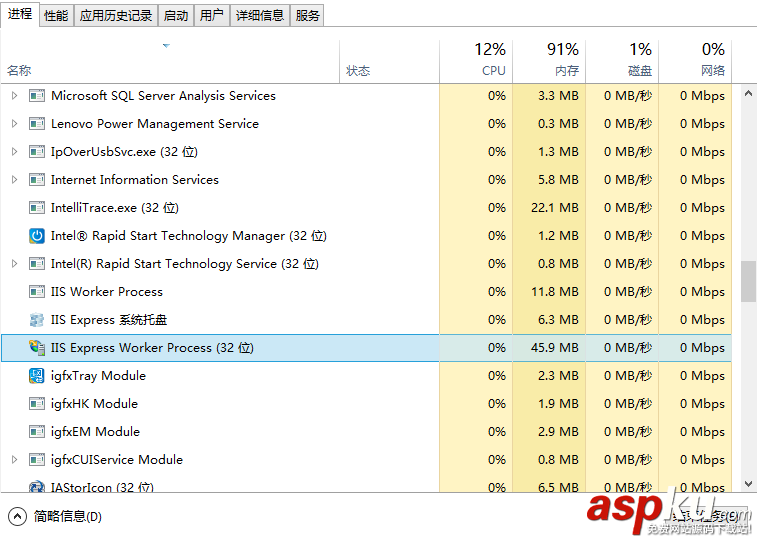Viewport: 757px width, 541px height.
Task: Select the IntelliTrace.exe (32 位) row name
Action: click(115, 208)
